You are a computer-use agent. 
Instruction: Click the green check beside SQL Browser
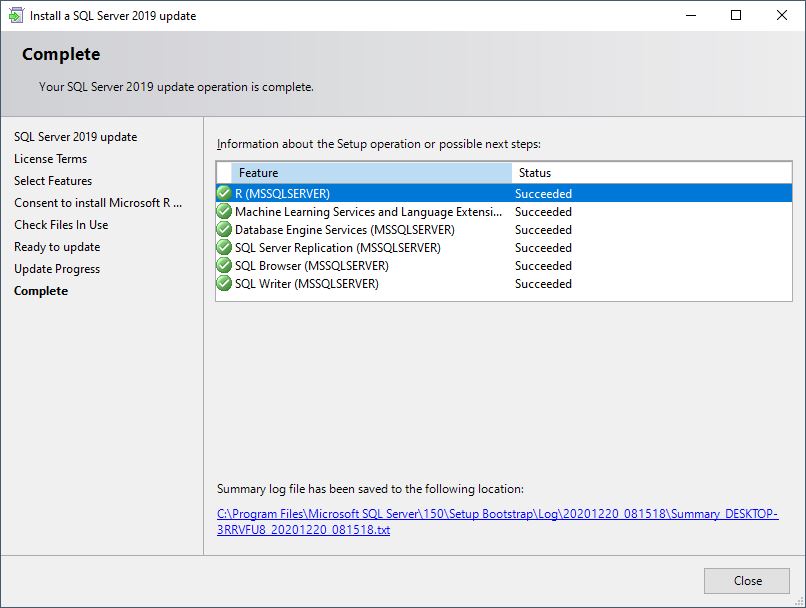[224, 266]
